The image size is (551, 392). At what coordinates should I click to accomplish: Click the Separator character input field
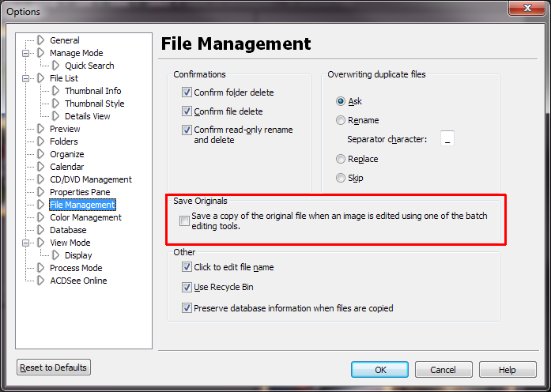pos(447,139)
